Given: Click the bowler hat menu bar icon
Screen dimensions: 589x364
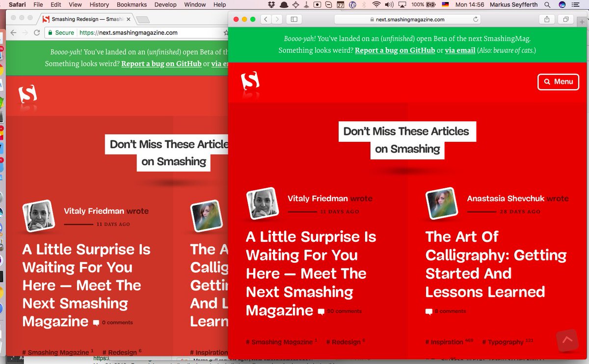Looking at the screenshot, I should click(284, 4).
